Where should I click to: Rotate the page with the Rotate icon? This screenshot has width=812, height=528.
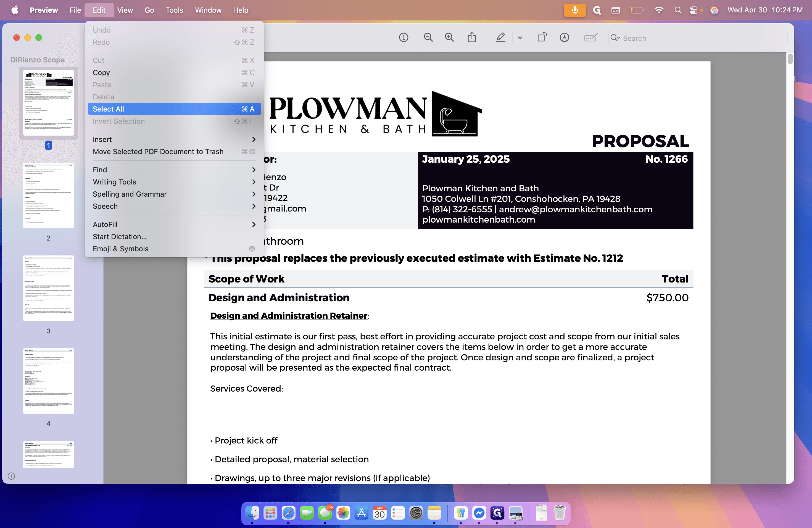pyautogui.click(x=542, y=37)
